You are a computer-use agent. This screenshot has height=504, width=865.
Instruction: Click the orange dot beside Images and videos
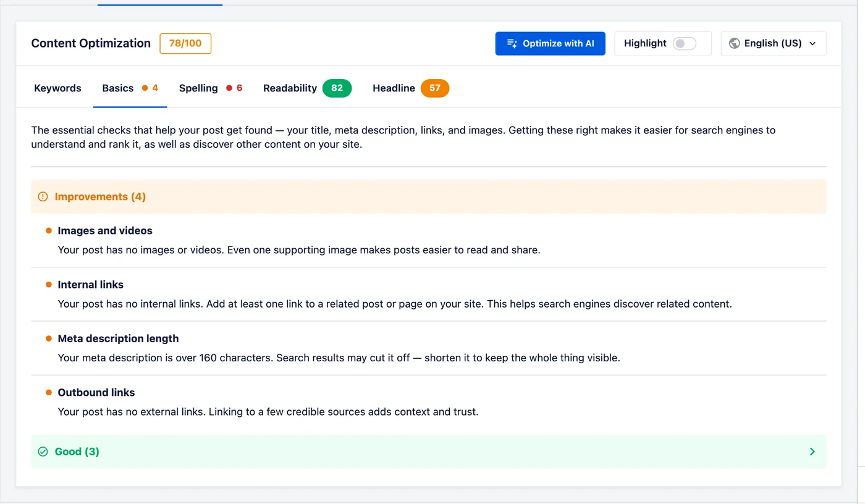pos(48,231)
